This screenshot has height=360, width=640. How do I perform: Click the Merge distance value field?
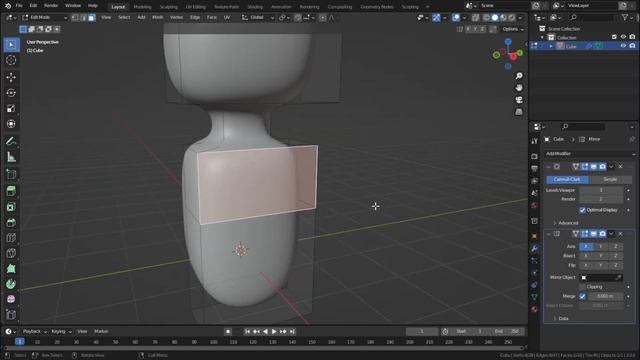point(605,296)
